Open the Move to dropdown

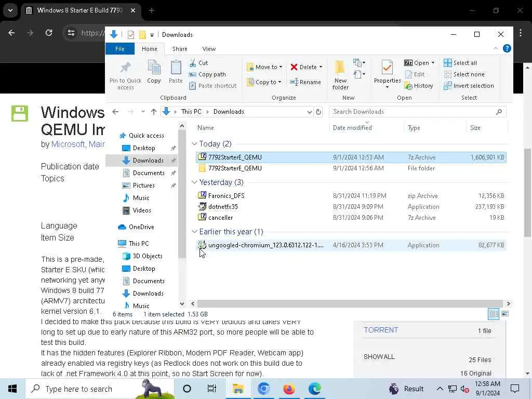(x=264, y=67)
